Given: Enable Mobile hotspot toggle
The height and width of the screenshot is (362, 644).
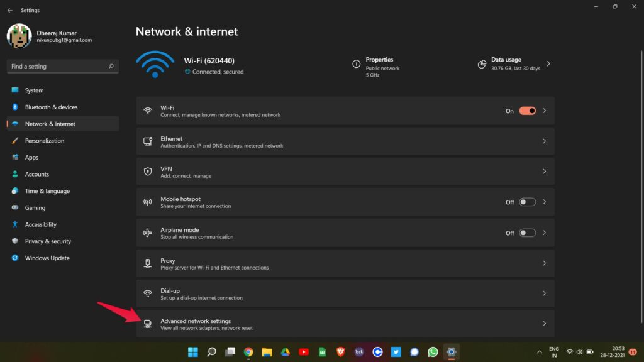Looking at the screenshot, I should 526,202.
